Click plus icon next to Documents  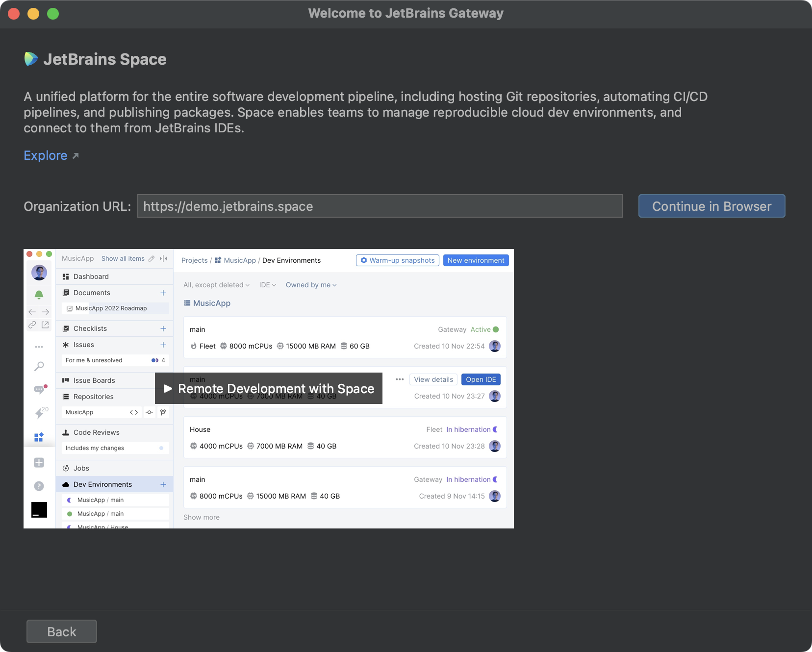pos(163,293)
